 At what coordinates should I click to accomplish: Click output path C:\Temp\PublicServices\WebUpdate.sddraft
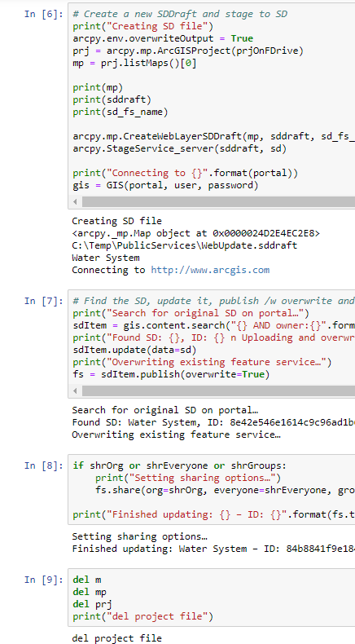185,245
